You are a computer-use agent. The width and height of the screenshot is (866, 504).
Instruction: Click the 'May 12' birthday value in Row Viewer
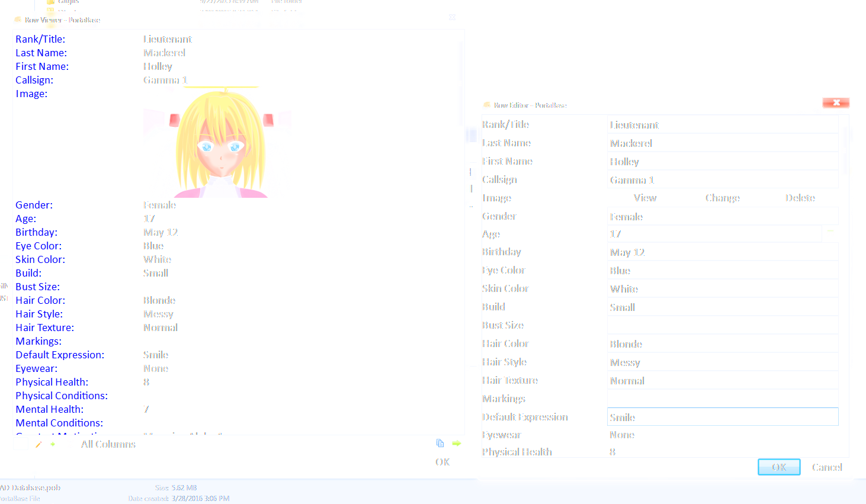[161, 232]
